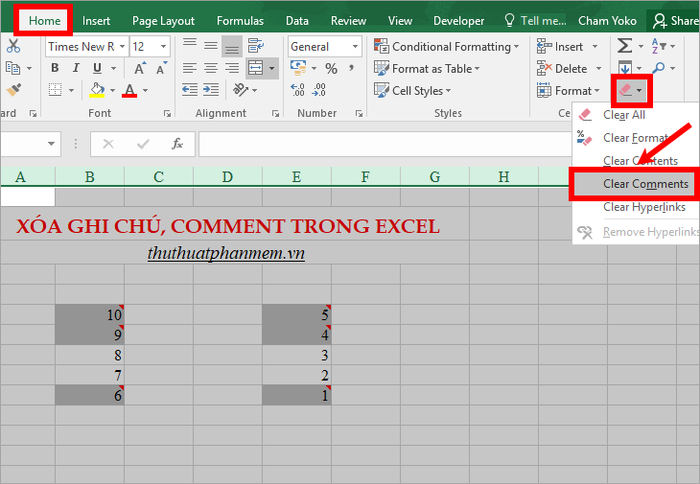Click Merge & Center icon
This screenshot has width=700, height=484.
click(x=255, y=68)
